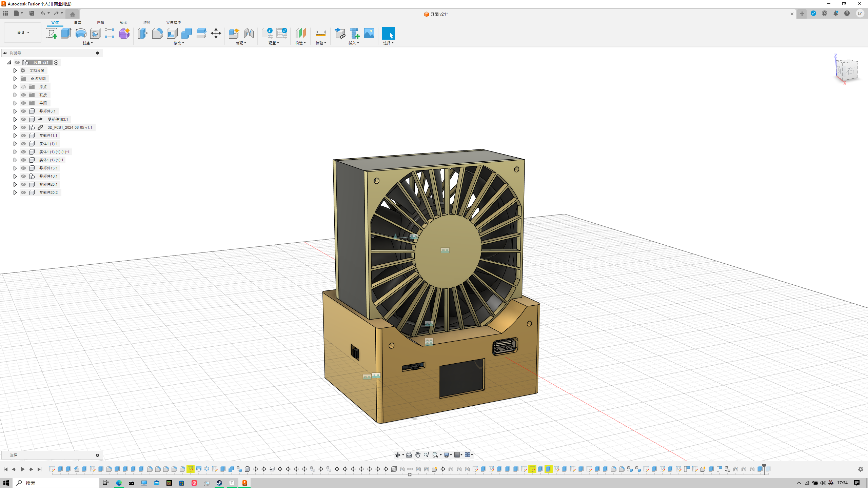Viewport: 868px width, 488px height.
Task: Switch to the 钣金 tab
Action: point(124,22)
